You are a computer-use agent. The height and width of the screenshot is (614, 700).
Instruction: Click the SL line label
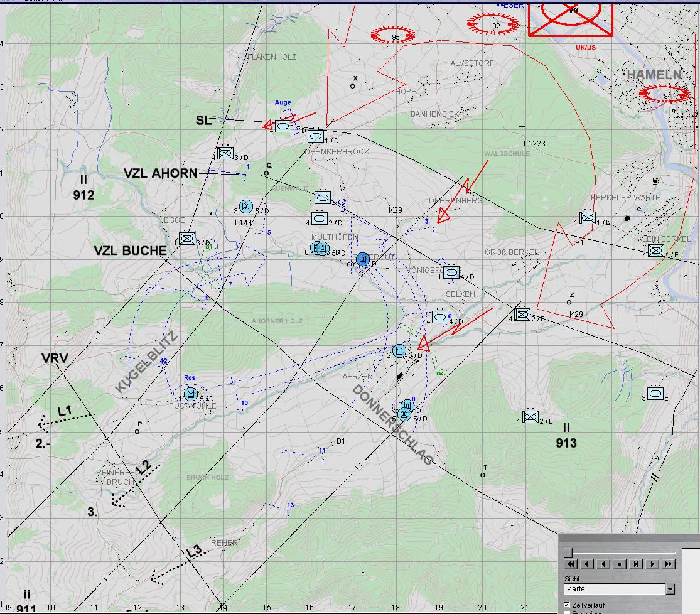(203, 121)
